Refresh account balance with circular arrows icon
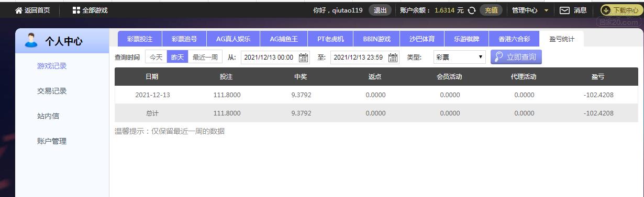Image resolution: width=644 pixels, height=197 pixels. [471, 10]
